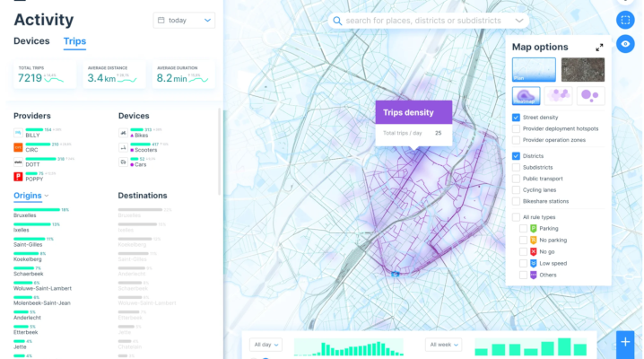Image resolution: width=644 pixels, height=359 pixels.
Task: Click the places search field
Action: pos(427,20)
